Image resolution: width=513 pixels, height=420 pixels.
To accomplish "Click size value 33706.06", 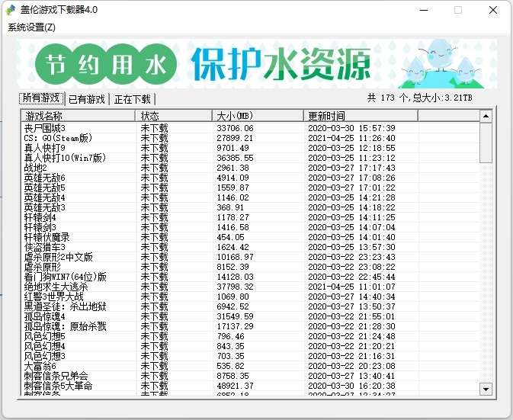I will (235, 128).
